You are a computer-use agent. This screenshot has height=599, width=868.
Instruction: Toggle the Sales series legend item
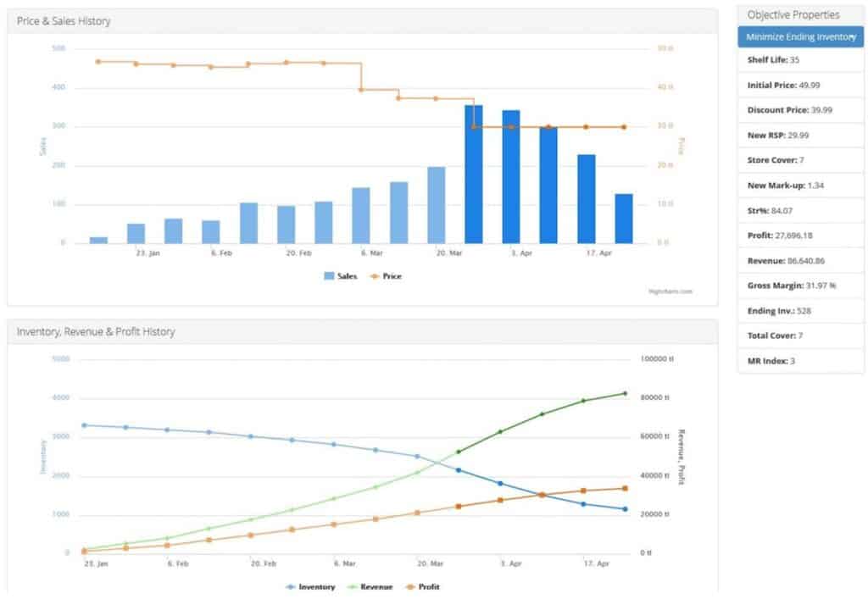coord(341,276)
